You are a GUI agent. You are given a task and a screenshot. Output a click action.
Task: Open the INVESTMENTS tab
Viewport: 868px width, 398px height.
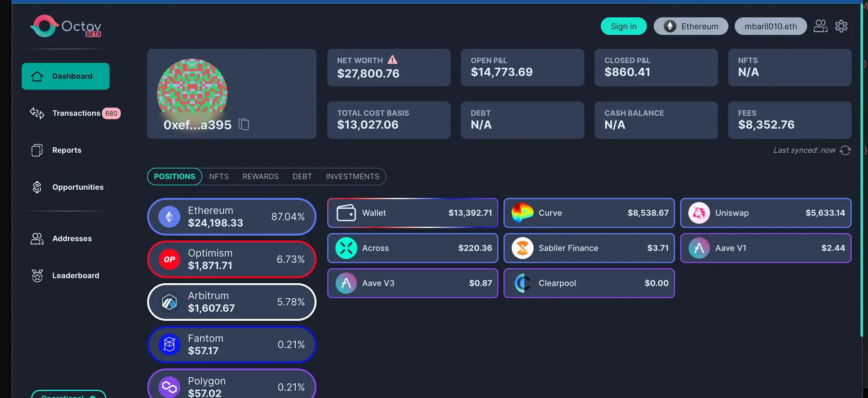click(353, 177)
